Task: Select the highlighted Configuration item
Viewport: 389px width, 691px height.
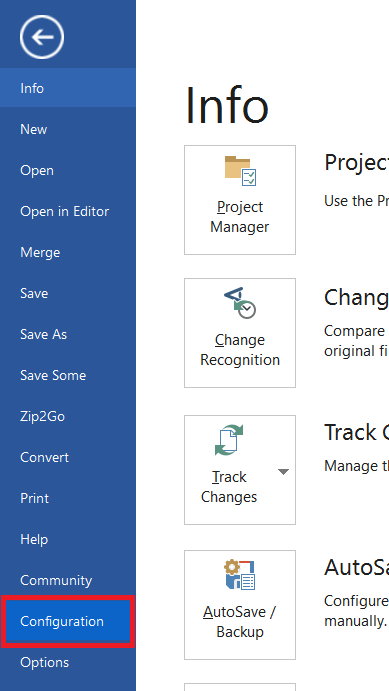Action: click(68, 621)
